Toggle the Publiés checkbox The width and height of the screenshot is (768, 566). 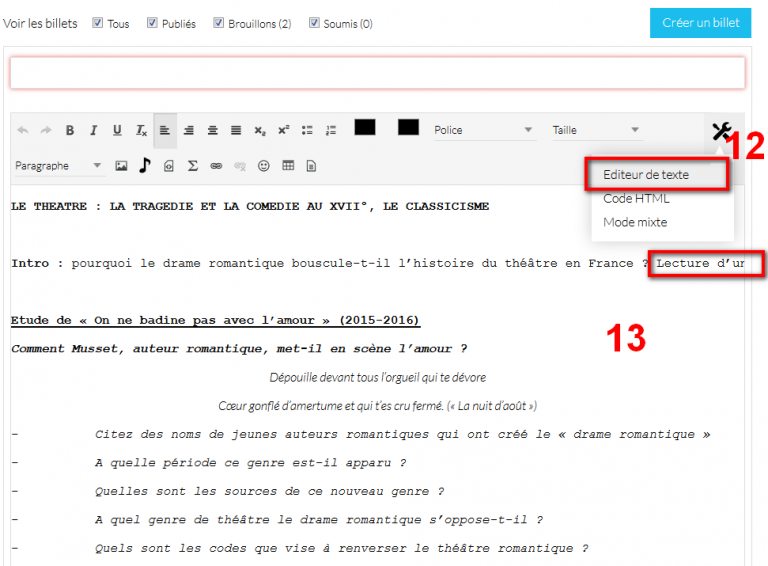pos(152,23)
